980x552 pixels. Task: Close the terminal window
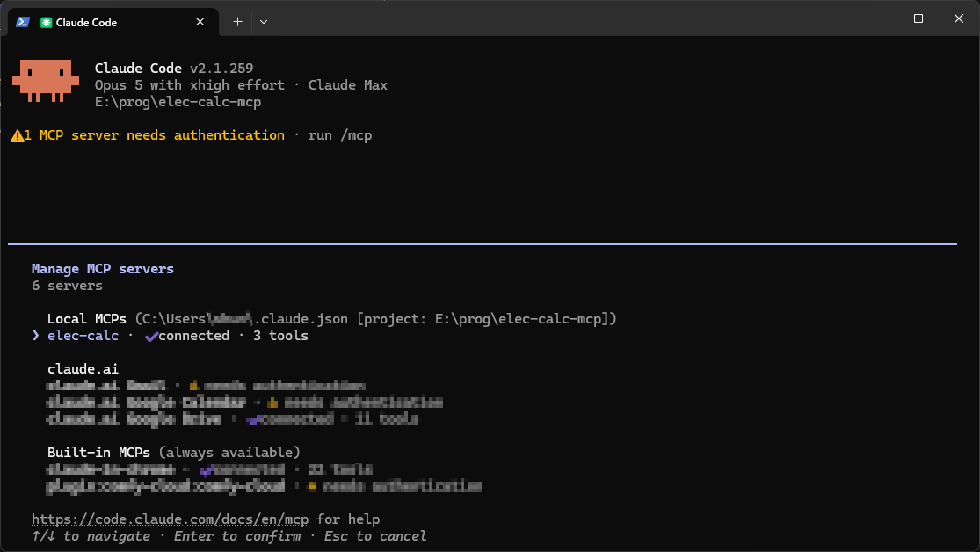pyautogui.click(x=959, y=18)
